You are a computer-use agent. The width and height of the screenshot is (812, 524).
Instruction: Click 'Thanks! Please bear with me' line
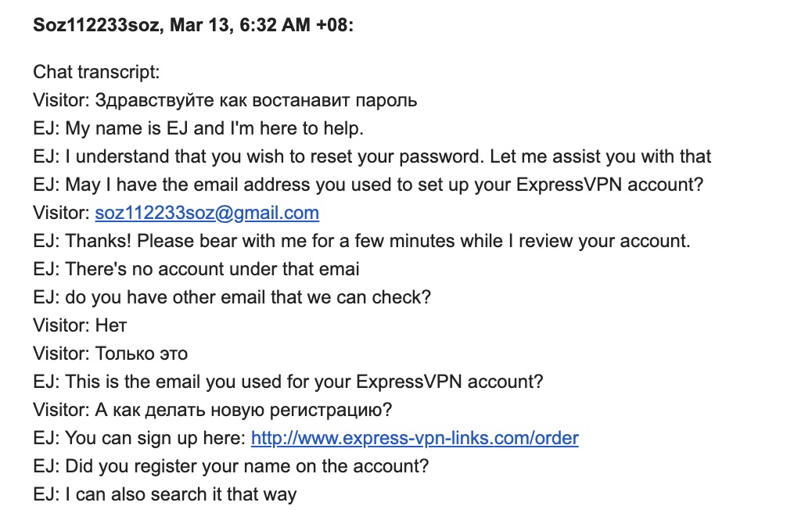coord(361,241)
